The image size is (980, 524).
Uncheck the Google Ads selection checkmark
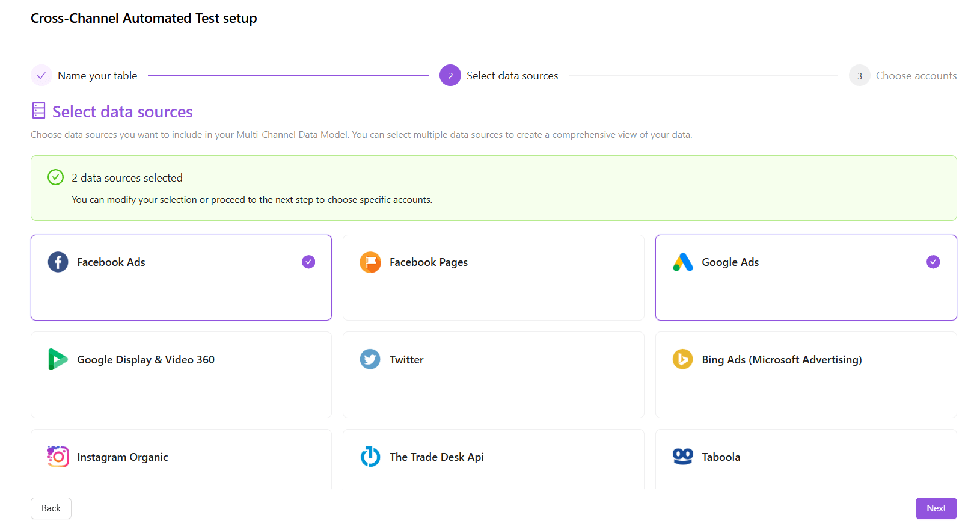(933, 262)
